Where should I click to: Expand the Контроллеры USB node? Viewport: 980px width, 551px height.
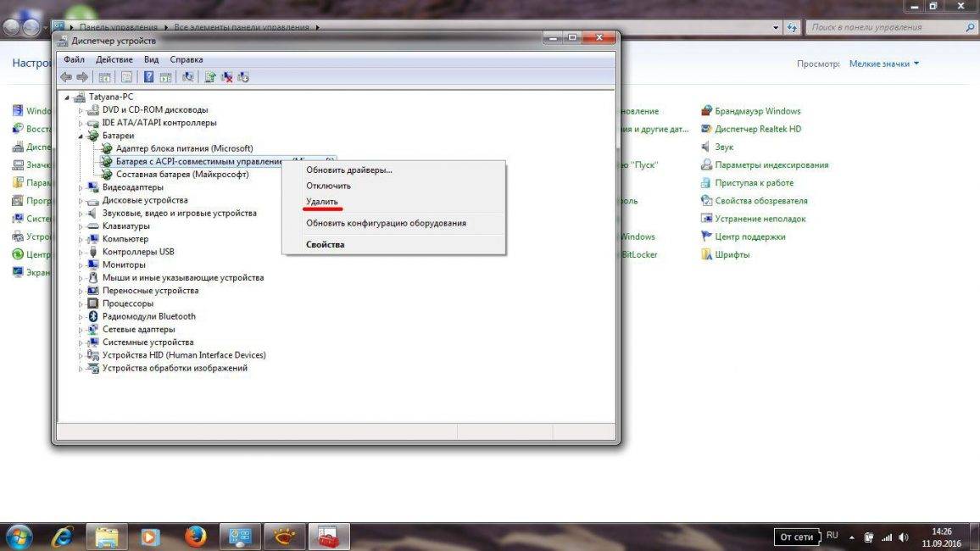pos(81,252)
